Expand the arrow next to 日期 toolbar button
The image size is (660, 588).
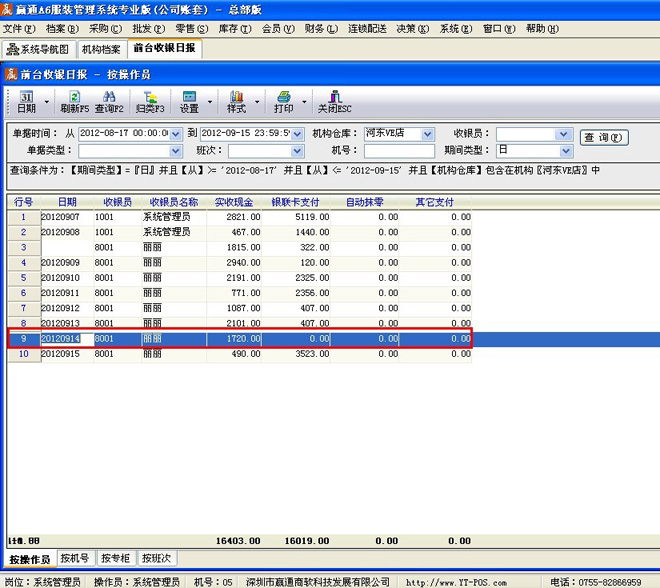[47, 102]
